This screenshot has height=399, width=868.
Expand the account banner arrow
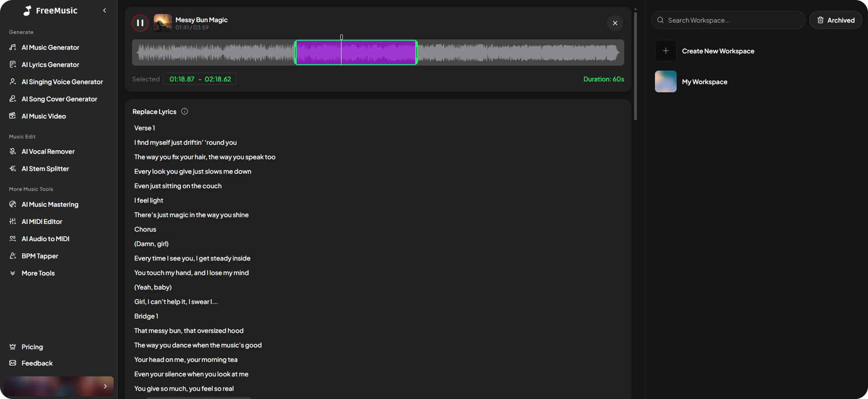point(105,386)
